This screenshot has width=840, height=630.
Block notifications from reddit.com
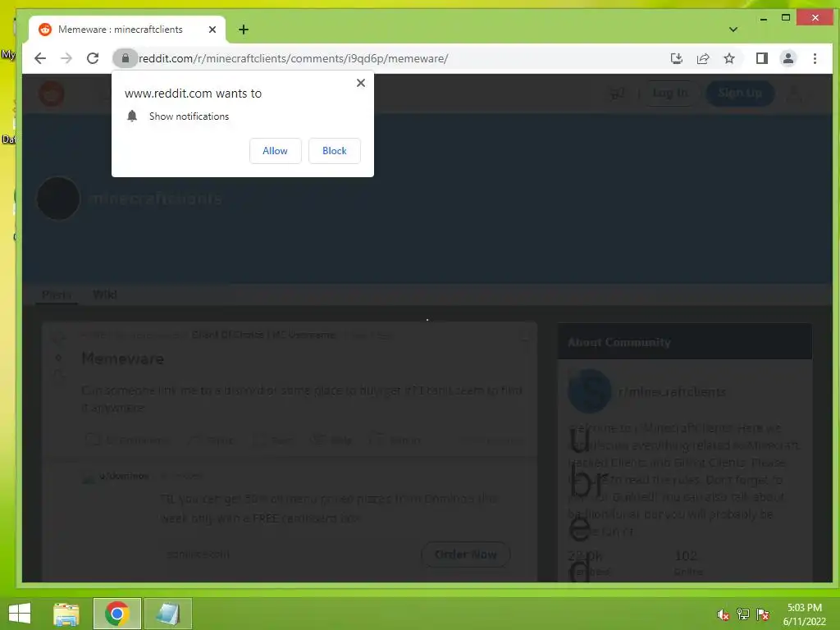click(x=335, y=151)
